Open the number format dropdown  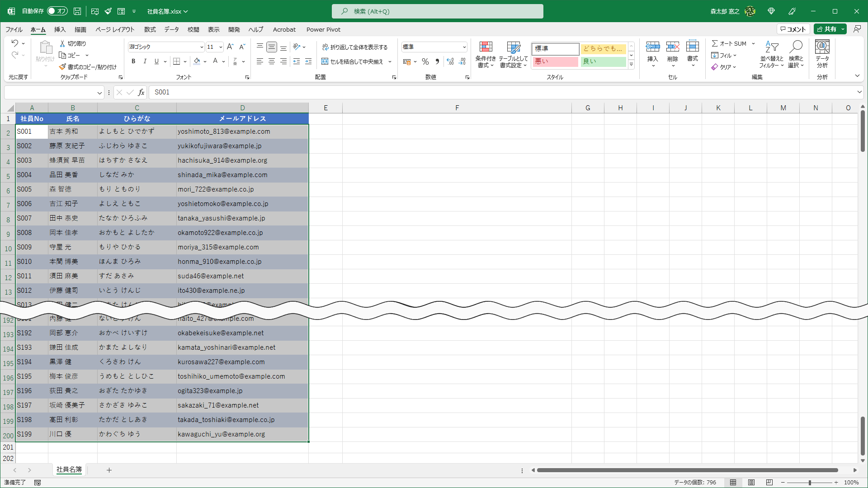pos(464,47)
